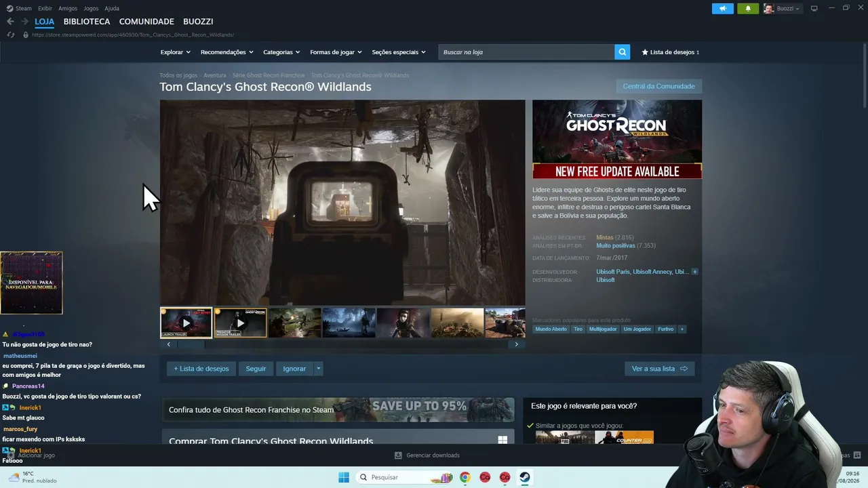The width and height of the screenshot is (868, 488).
Task: Click the media strip scrollbar handle
Action: coord(191,344)
